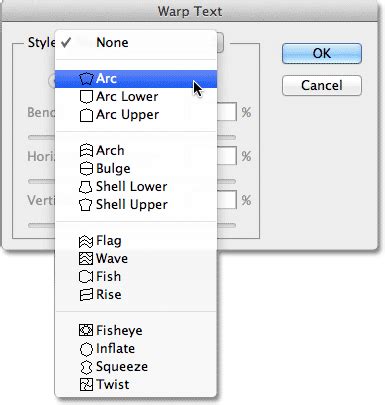The height and width of the screenshot is (405, 385).
Task: Click the Bend percent input field
Action: pyautogui.click(x=227, y=112)
